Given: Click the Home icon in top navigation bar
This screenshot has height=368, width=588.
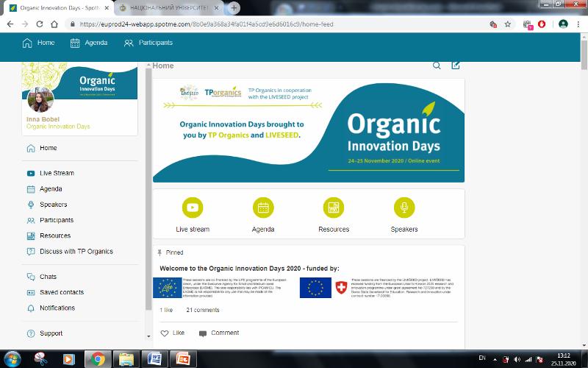Looking at the screenshot, I should click(x=27, y=43).
